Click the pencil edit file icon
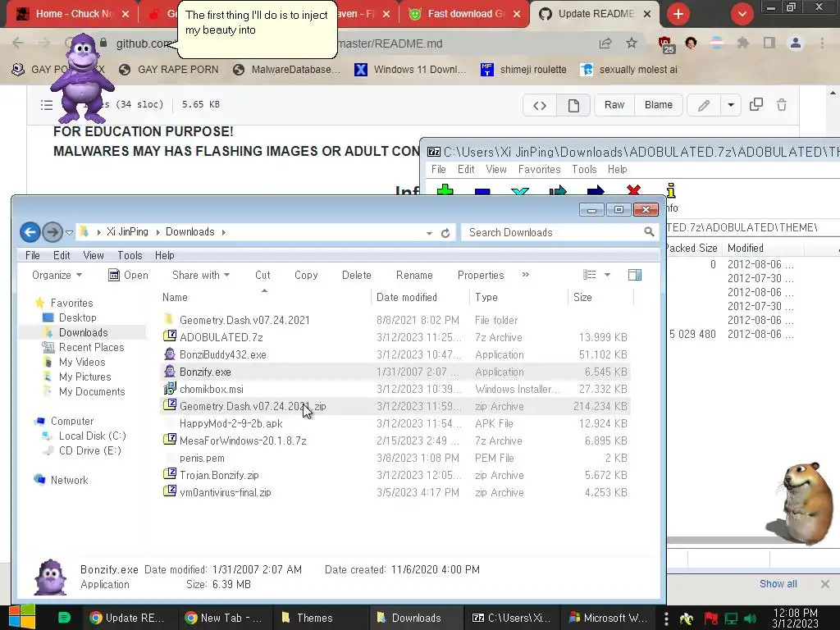Image resolution: width=840 pixels, height=630 pixels. [703, 106]
